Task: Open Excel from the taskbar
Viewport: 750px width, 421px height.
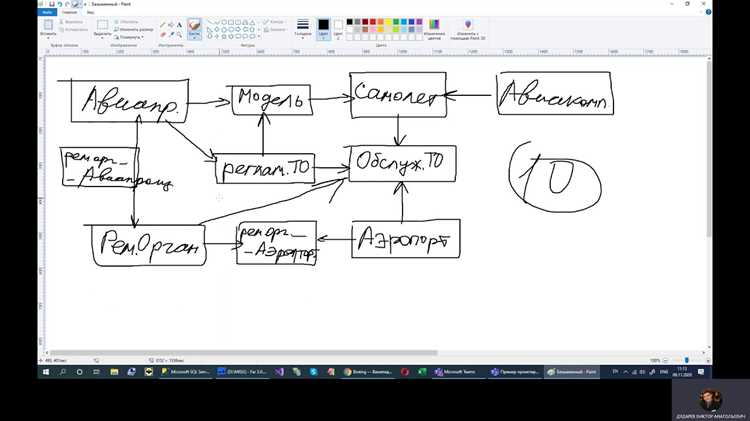Action: pyautogui.click(x=422, y=372)
